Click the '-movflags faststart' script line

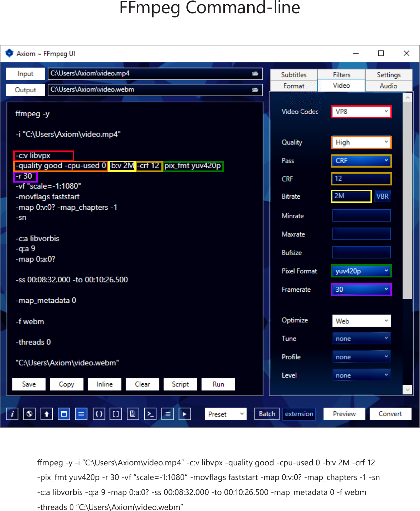(x=47, y=197)
